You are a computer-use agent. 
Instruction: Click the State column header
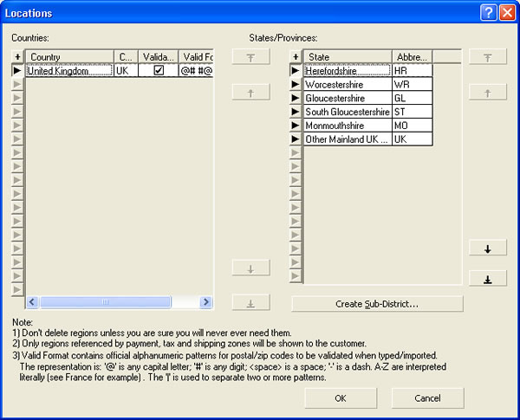click(347, 57)
